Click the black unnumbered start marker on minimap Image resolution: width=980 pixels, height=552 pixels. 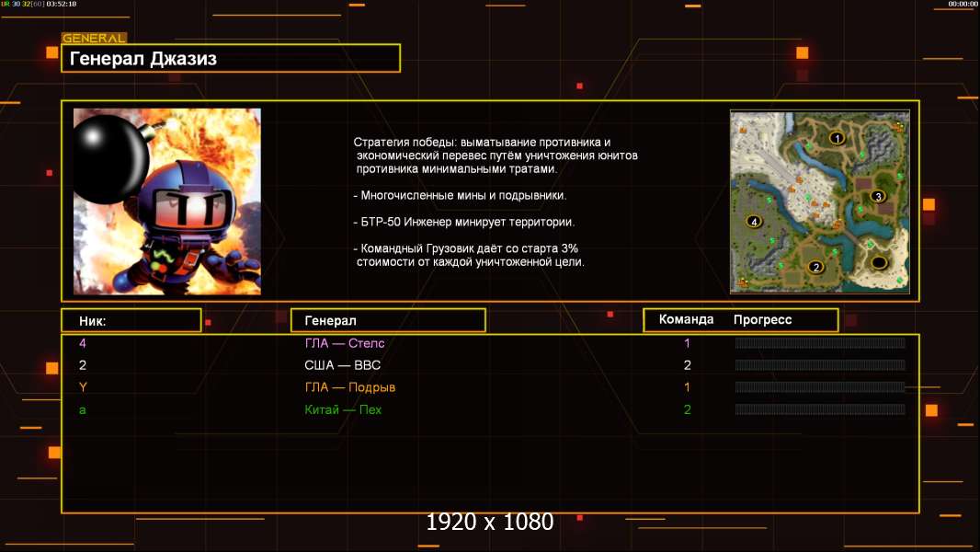[879, 262]
